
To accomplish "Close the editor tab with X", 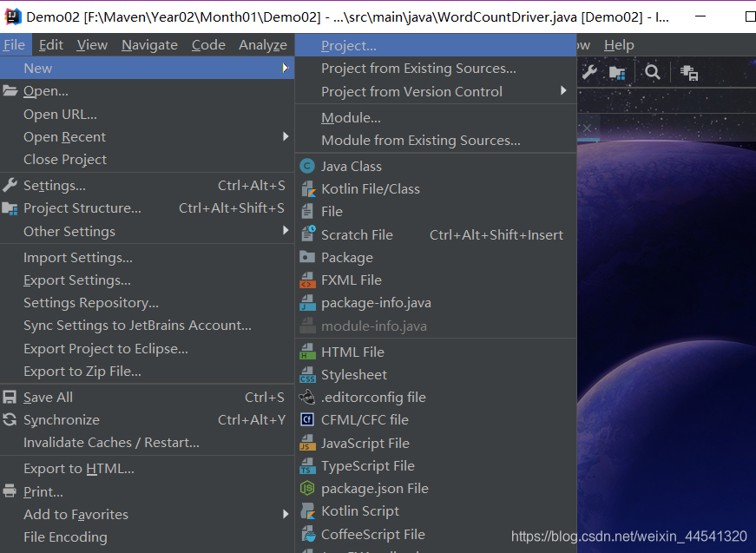I will point(587,128).
